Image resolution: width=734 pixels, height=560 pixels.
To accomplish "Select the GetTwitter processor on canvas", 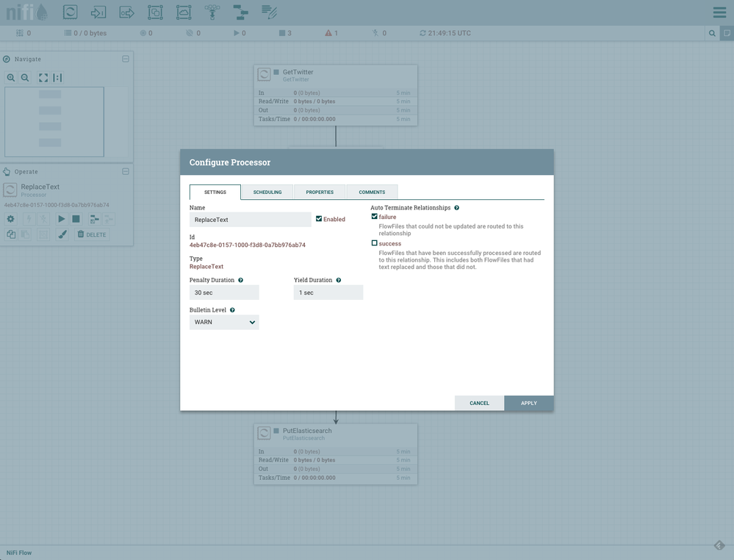I will [x=336, y=95].
